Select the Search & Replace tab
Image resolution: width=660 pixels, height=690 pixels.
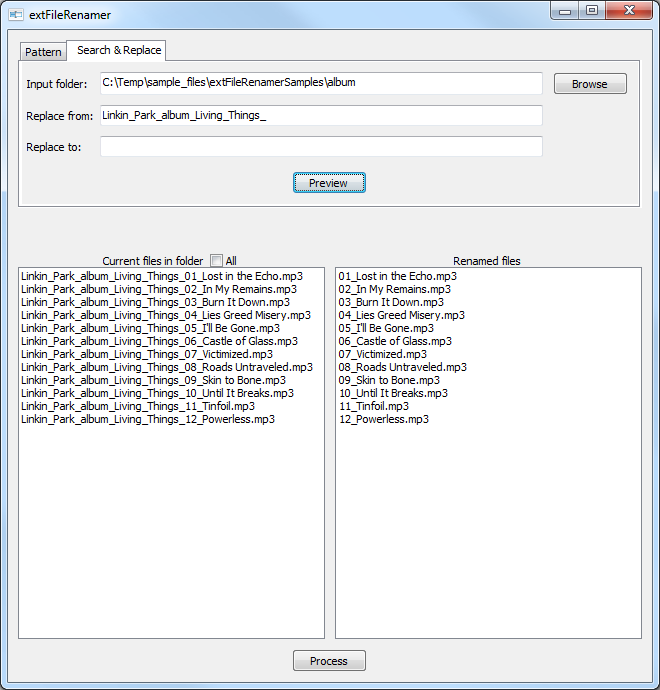click(x=119, y=50)
